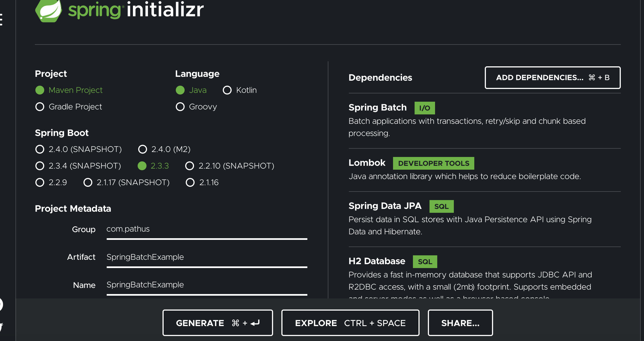Click the SQL tag beside H2 Database
Screen dimensions: 644x341
(x=425, y=262)
